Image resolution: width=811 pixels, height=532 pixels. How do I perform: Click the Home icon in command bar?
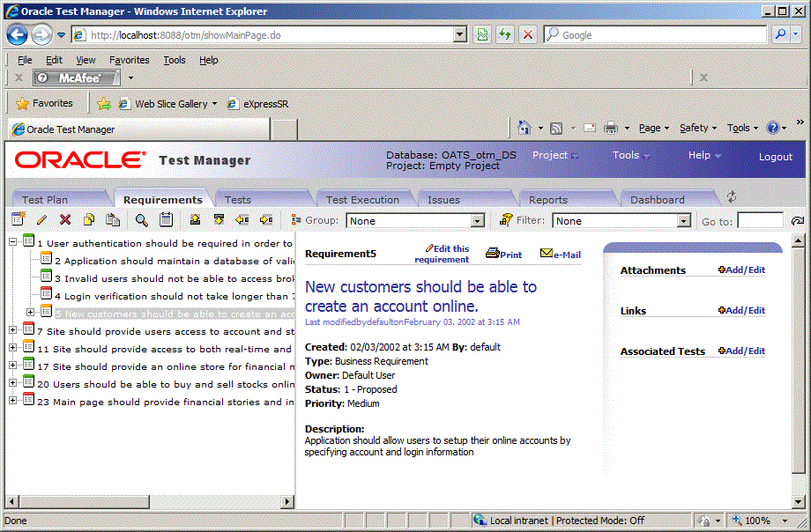[x=524, y=128]
